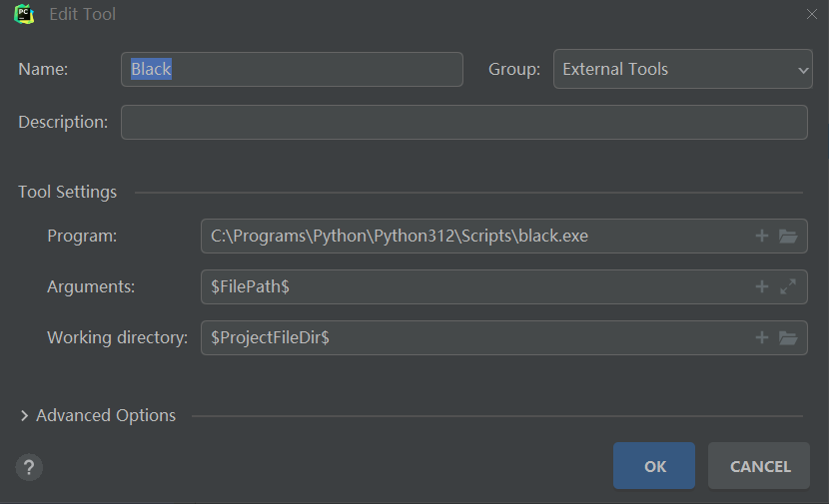The width and height of the screenshot is (829, 504).
Task: Expand the Arguments field editor
Action: pos(788,287)
